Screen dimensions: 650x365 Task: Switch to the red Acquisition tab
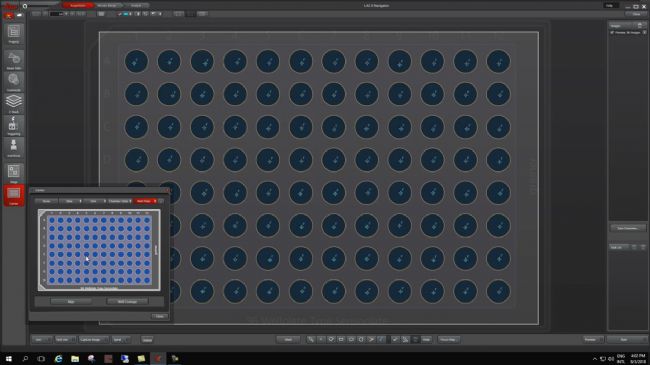[78, 5]
